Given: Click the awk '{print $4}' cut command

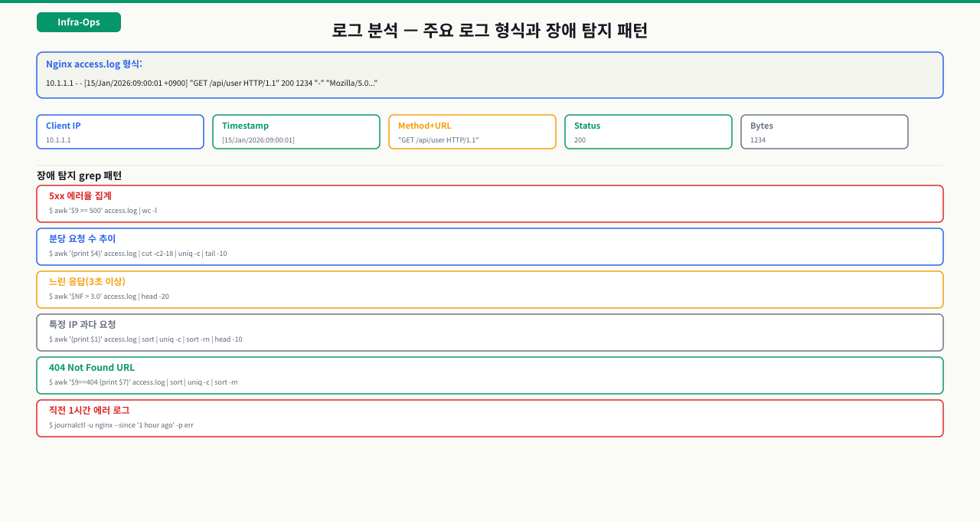Looking at the screenshot, I should point(138,254).
